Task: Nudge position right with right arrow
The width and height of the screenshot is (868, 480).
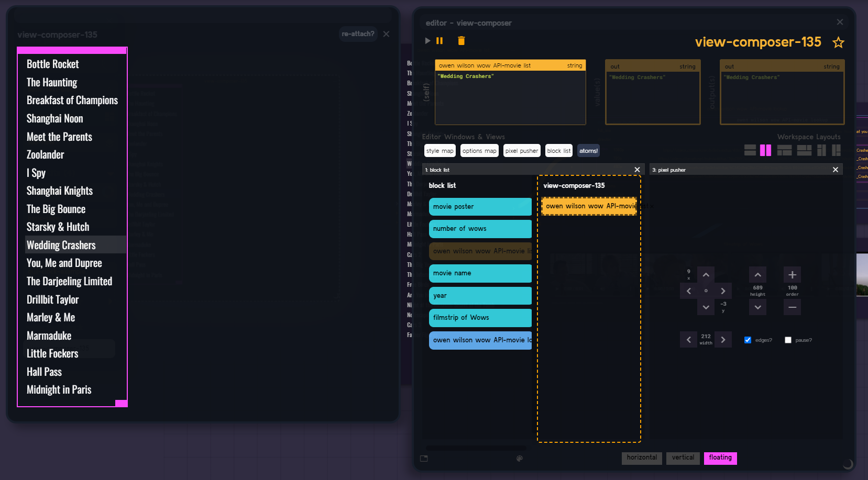Action: (723, 291)
